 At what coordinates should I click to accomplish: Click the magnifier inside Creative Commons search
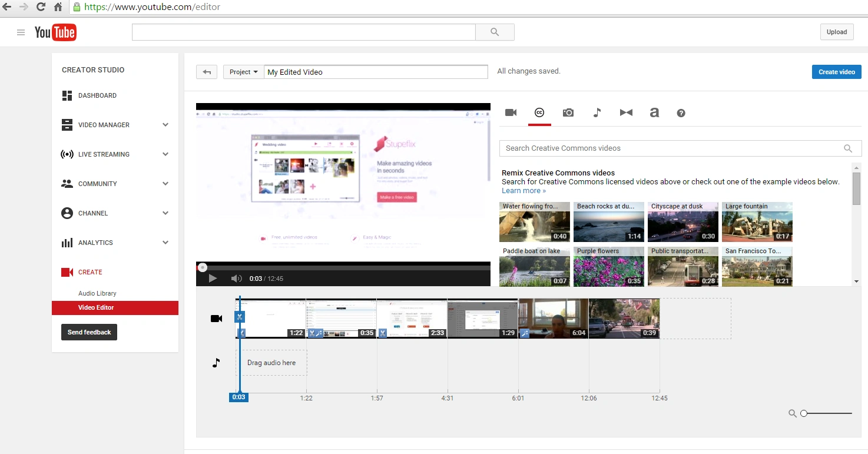[848, 148]
